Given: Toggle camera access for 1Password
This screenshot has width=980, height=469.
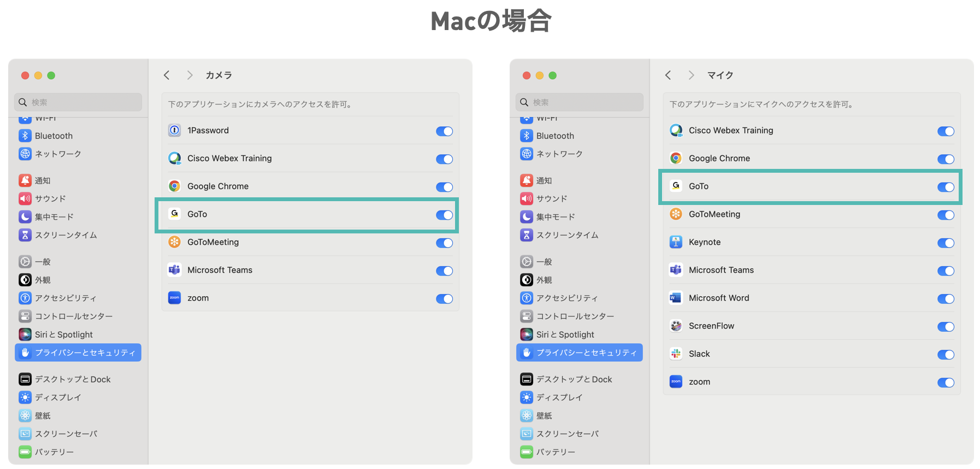Looking at the screenshot, I should (444, 131).
